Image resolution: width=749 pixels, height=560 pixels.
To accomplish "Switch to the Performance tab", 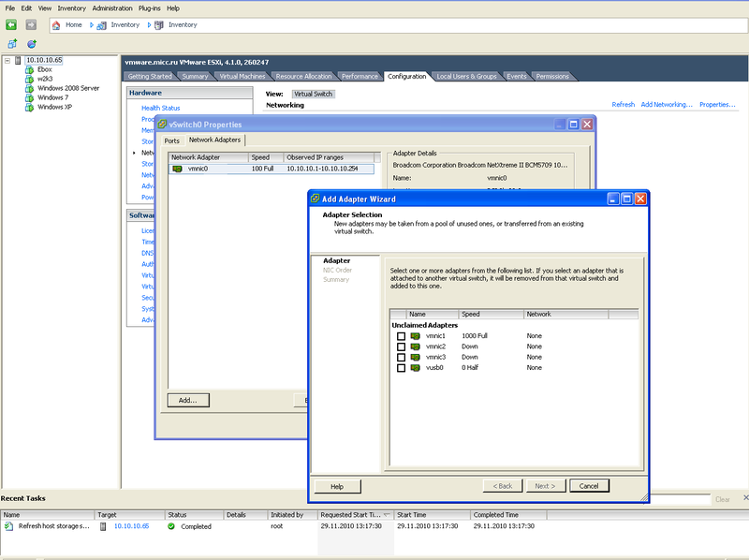I will [360, 77].
